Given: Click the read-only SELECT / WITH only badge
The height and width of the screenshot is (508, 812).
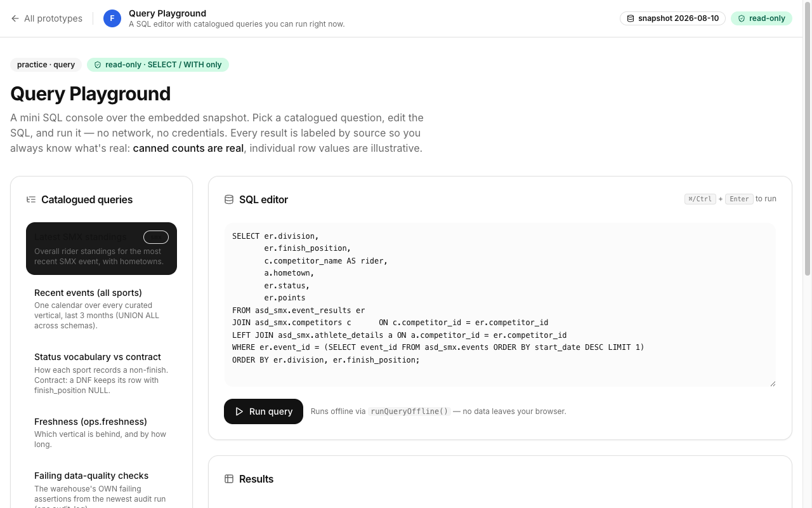Looking at the screenshot, I should coord(158,65).
